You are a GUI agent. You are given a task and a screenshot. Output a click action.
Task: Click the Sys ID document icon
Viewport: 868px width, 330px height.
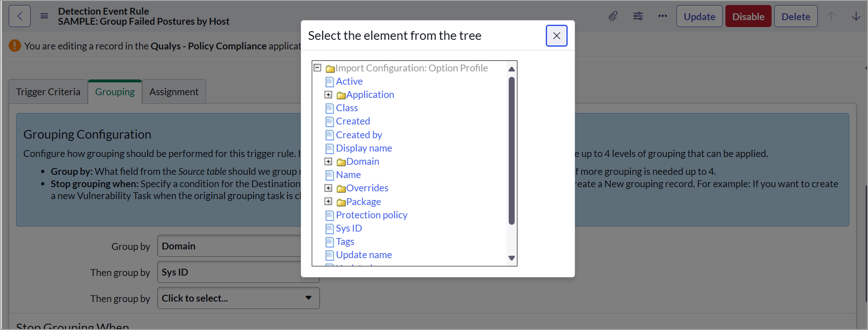[330, 229]
